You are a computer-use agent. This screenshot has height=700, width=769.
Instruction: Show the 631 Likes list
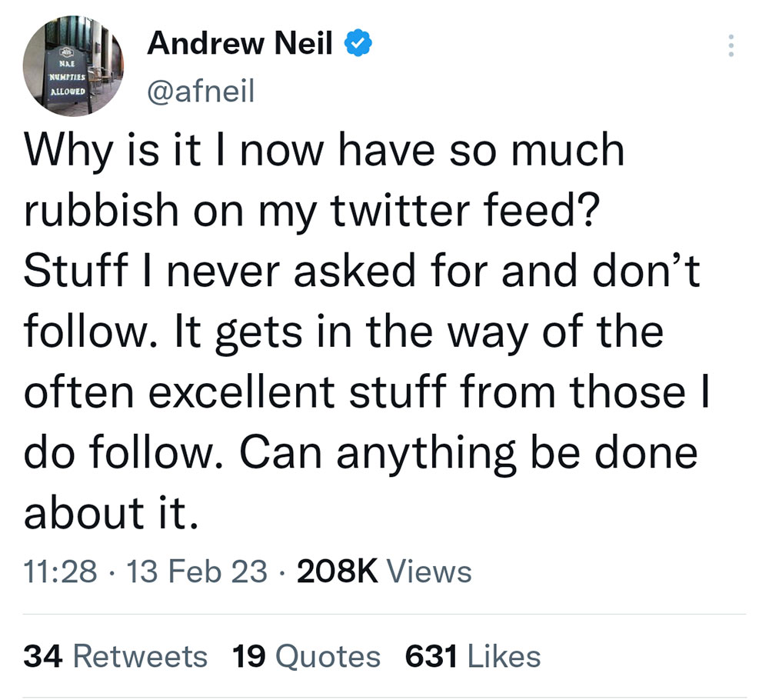coord(472,656)
